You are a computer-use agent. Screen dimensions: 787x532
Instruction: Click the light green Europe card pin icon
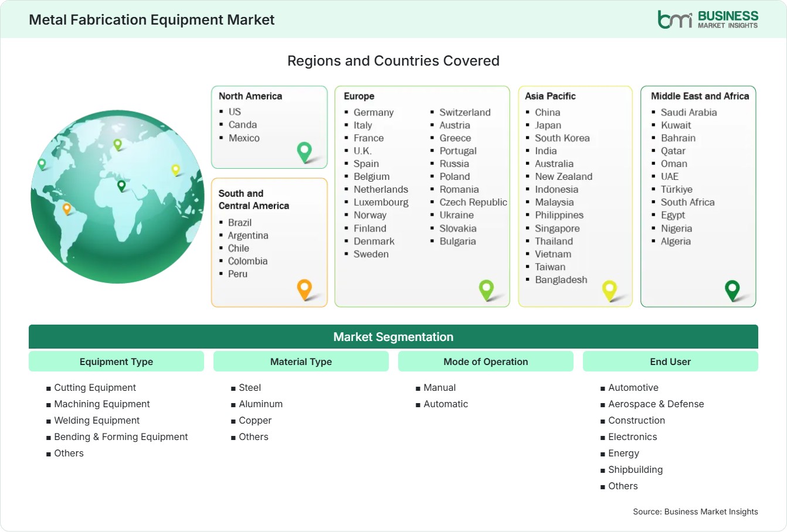pyautogui.click(x=487, y=290)
